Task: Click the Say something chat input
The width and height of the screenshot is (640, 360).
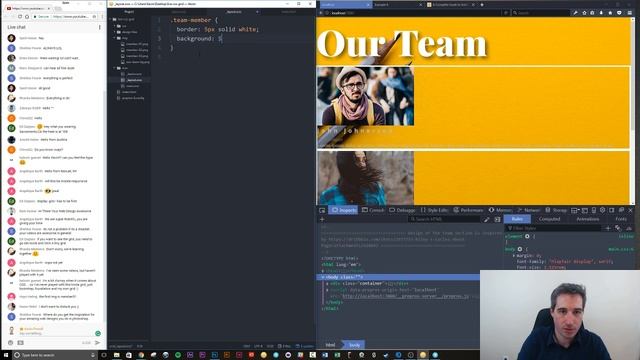Action: [55, 333]
